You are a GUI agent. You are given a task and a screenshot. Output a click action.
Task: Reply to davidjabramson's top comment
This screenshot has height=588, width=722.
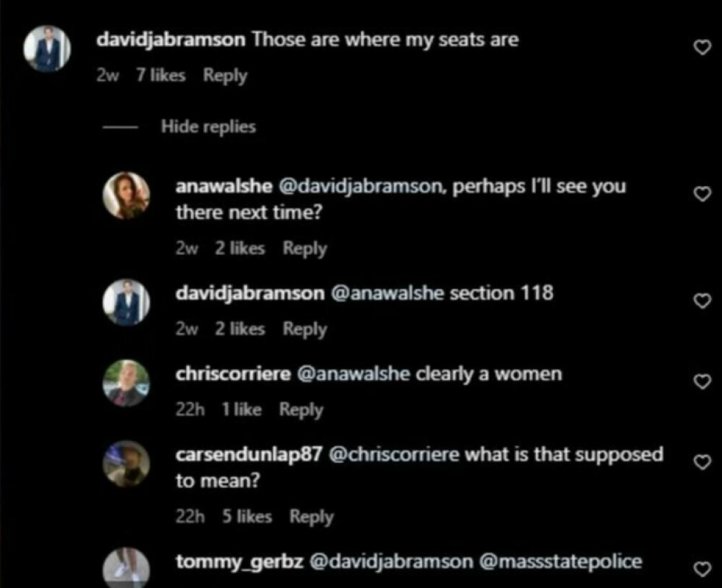[225, 75]
